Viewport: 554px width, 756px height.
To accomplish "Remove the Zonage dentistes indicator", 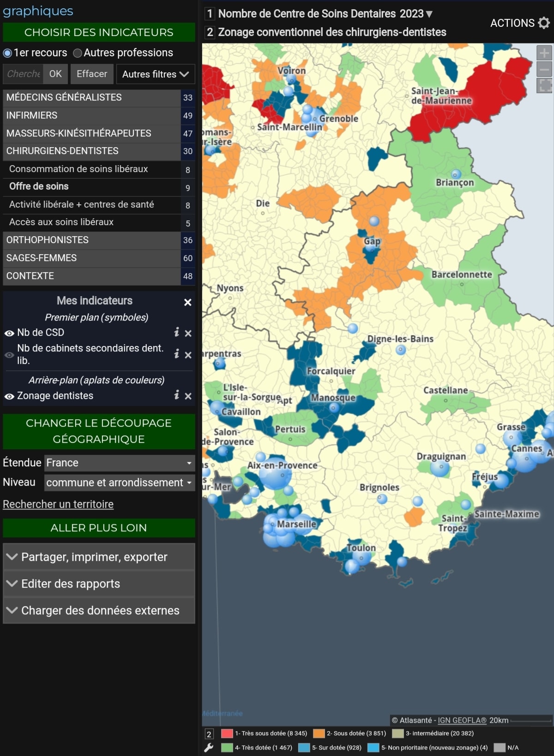I will 188,396.
